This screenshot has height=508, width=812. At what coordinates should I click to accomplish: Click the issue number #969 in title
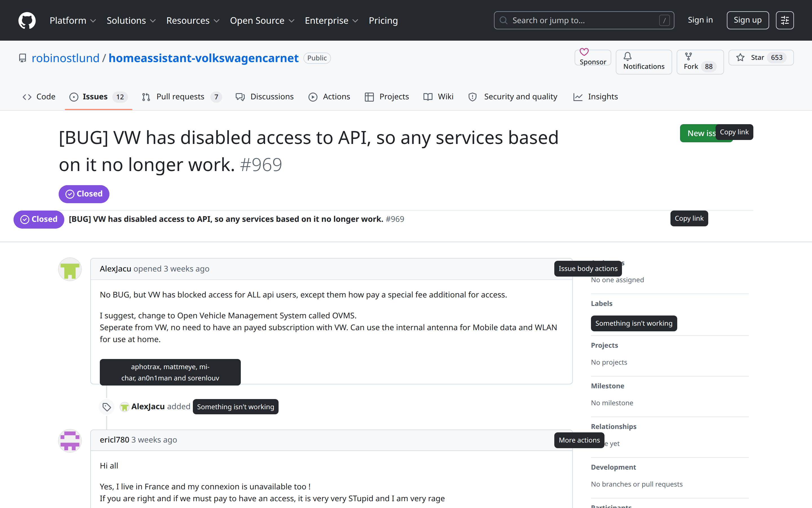261,165
